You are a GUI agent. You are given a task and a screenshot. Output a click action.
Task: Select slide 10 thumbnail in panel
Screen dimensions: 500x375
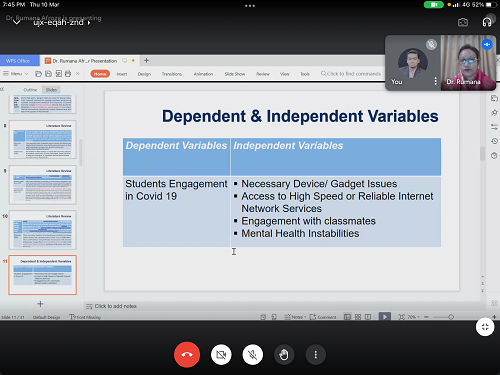point(43,230)
